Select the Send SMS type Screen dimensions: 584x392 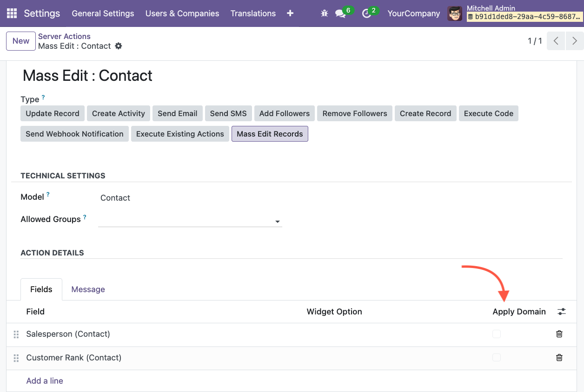229,113
